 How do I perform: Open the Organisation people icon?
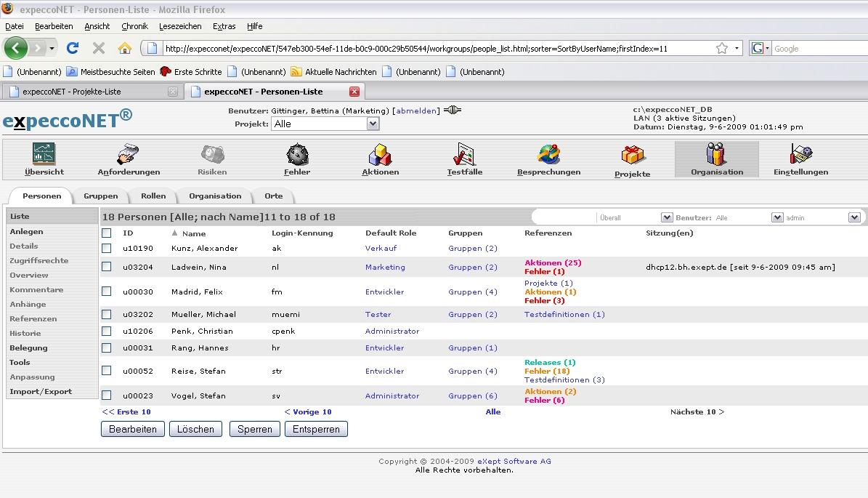tap(716, 155)
